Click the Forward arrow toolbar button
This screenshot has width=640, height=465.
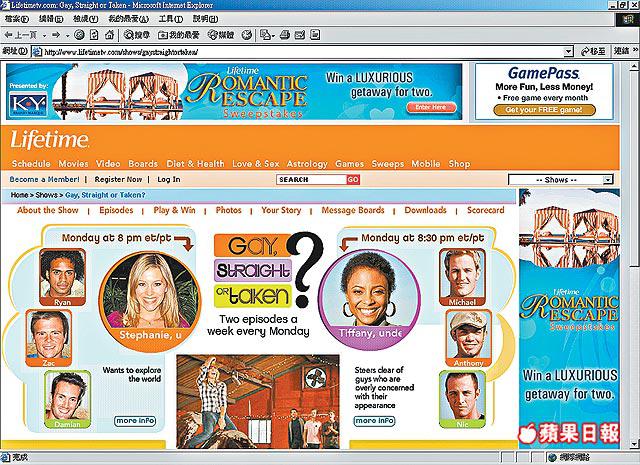coord(56,35)
